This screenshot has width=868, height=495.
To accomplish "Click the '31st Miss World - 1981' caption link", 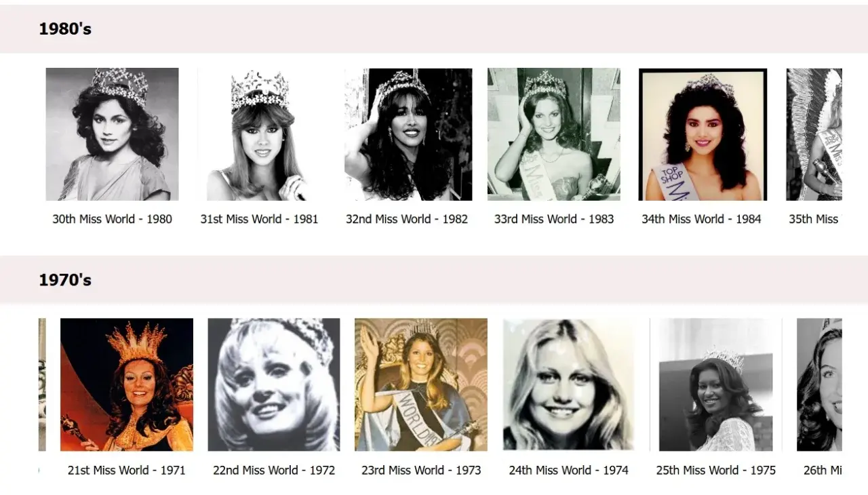I will (x=260, y=219).
